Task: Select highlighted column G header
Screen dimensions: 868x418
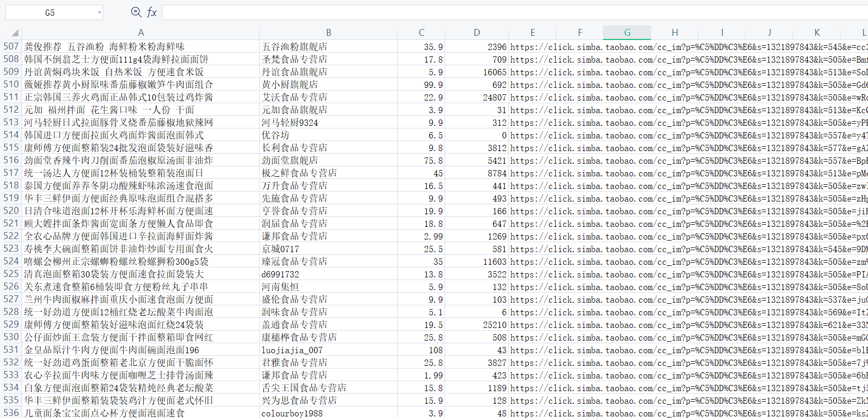Action: 627,33
